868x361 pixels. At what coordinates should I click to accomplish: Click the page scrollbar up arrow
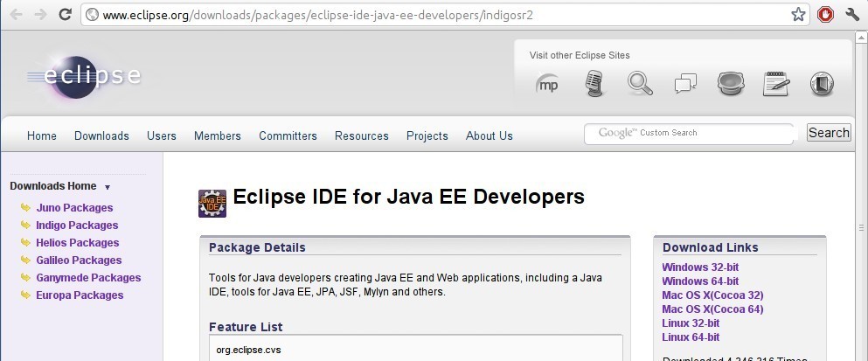pos(861,38)
